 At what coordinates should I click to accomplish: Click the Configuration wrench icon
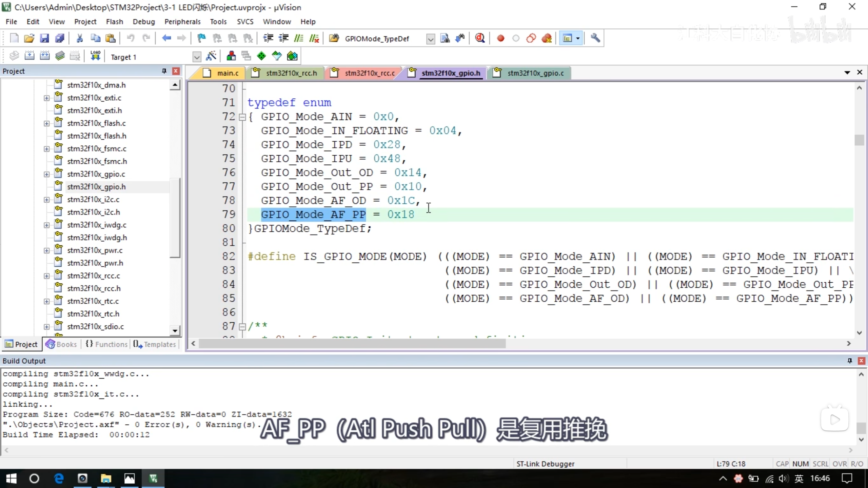(x=595, y=38)
